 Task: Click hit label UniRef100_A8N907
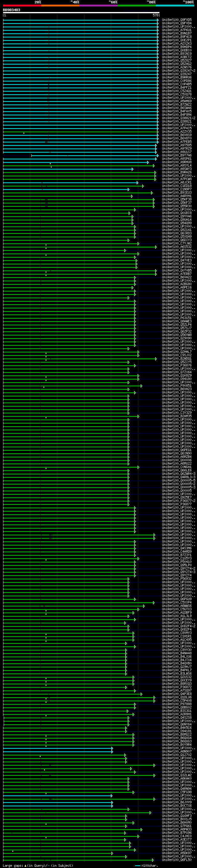pyautogui.click(x=177, y=751)
